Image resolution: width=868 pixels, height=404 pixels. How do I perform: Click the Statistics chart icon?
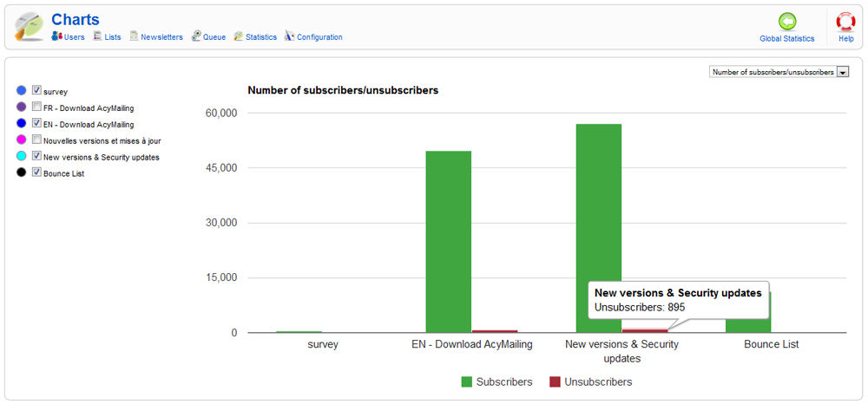239,36
